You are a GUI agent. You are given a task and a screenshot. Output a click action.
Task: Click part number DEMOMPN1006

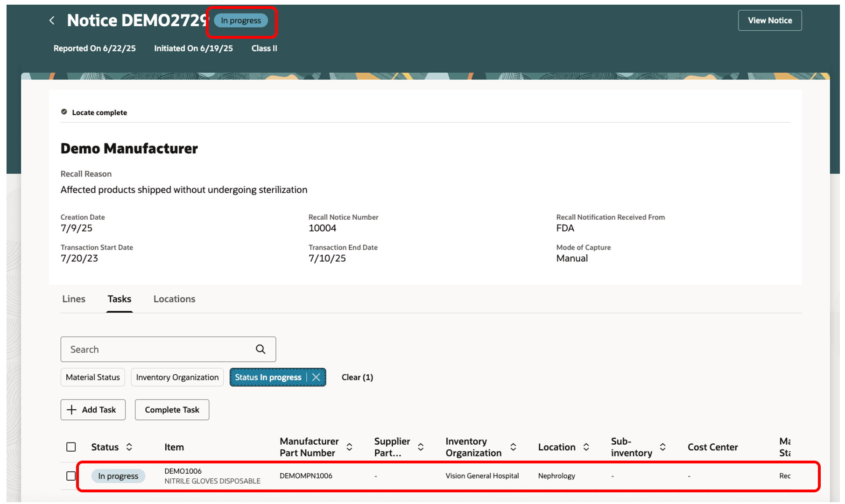tap(306, 476)
